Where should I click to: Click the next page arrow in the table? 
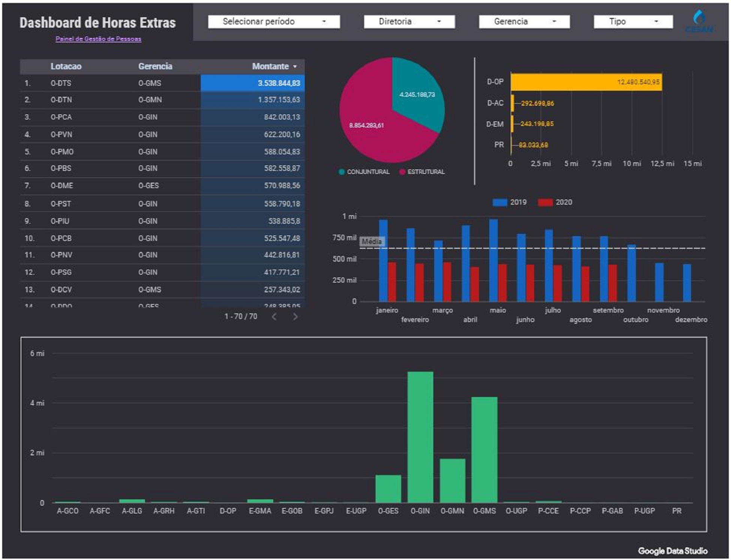click(x=296, y=317)
